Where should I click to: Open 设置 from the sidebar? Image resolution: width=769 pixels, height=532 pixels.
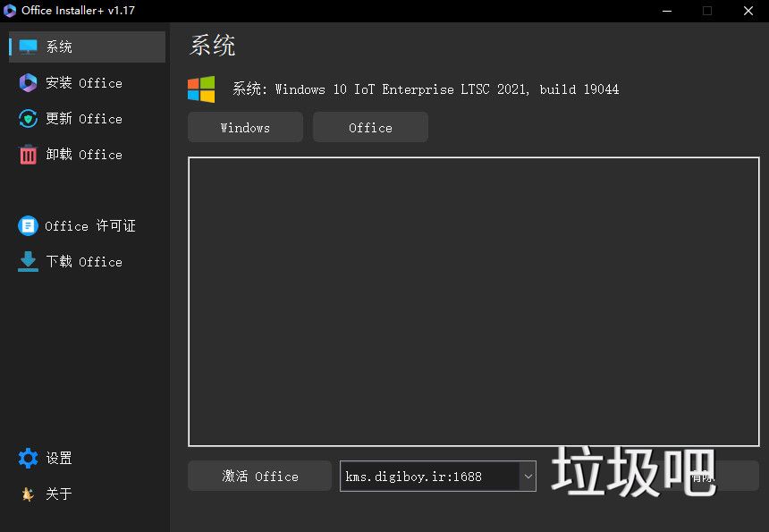pyautogui.click(x=55, y=458)
